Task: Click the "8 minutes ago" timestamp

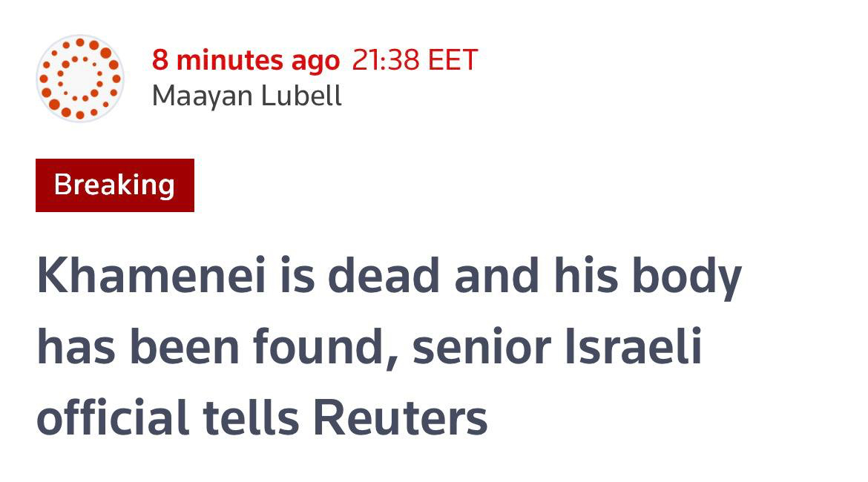Action: [246, 60]
